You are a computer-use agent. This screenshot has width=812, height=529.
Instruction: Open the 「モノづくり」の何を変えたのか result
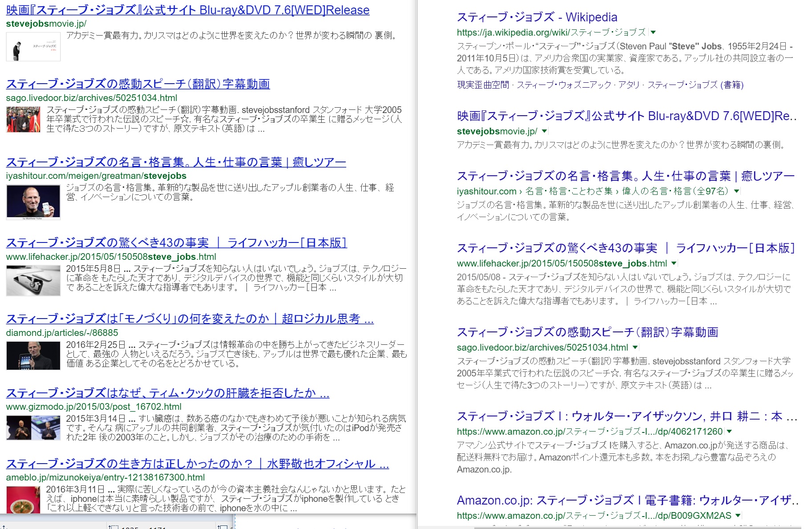point(190,319)
